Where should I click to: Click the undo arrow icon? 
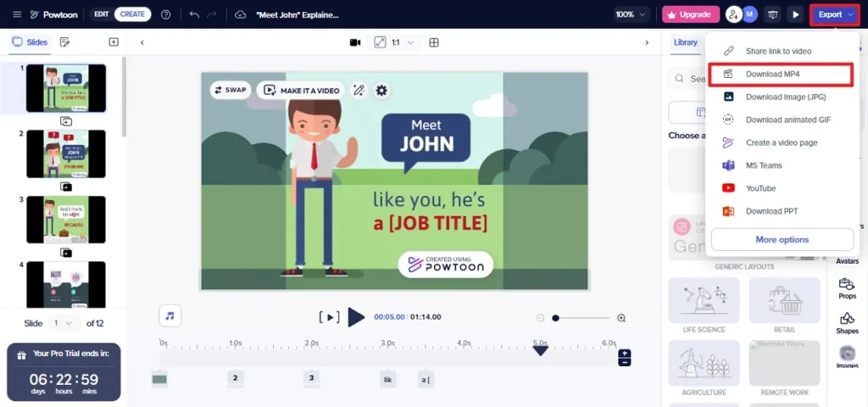tap(194, 14)
